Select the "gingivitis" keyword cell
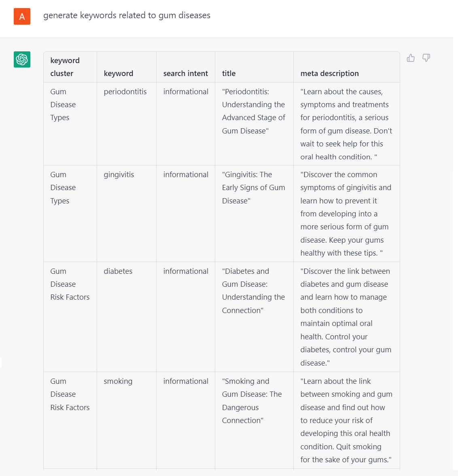458x476 pixels. click(119, 175)
